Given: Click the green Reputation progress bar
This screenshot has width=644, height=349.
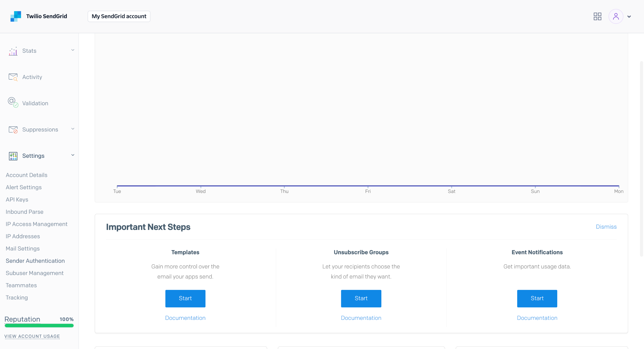Looking at the screenshot, I should pos(39,326).
